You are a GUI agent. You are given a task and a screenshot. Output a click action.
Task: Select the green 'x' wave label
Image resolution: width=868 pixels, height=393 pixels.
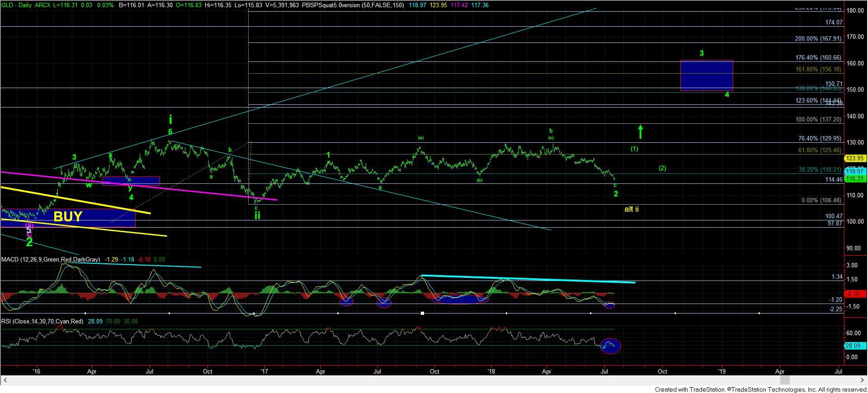click(110, 155)
